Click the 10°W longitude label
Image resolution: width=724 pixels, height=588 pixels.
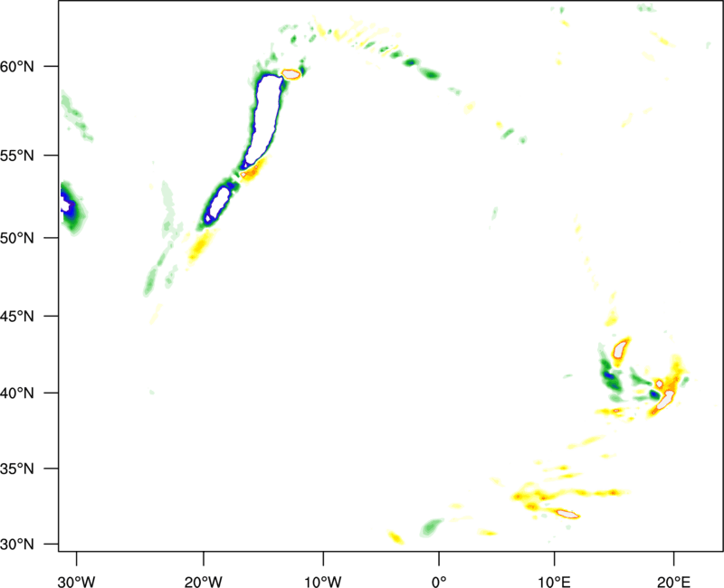(x=323, y=582)
